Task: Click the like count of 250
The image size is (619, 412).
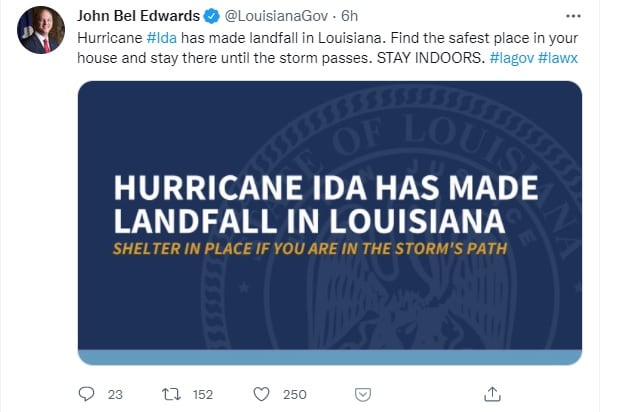Action: pyautogui.click(x=294, y=394)
